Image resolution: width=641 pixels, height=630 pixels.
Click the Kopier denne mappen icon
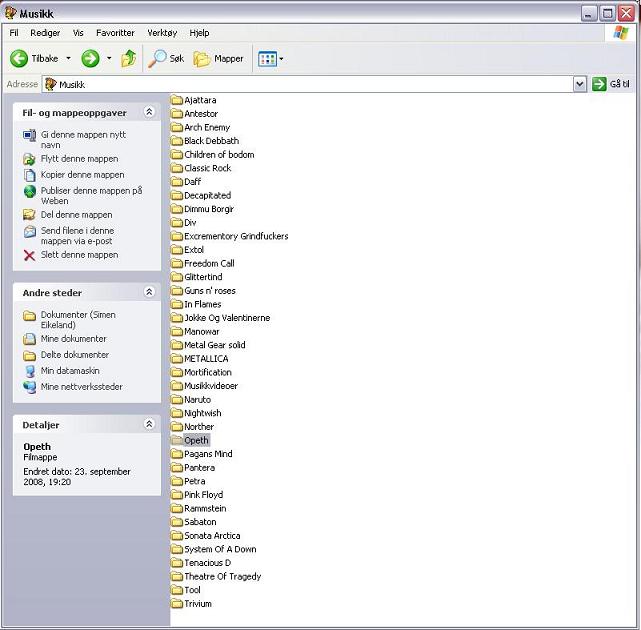click(29, 175)
